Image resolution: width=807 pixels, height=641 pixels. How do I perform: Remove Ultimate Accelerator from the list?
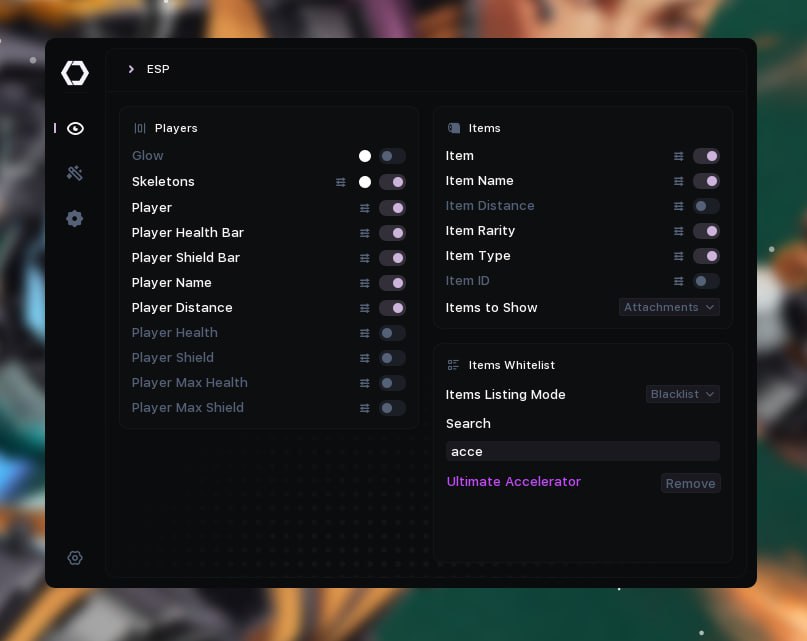pyautogui.click(x=690, y=483)
